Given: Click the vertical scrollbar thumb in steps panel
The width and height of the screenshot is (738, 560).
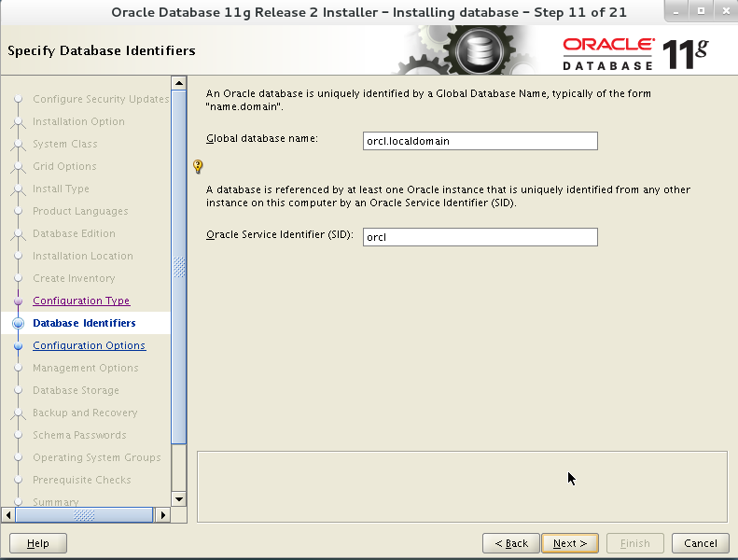Looking at the screenshot, I should pos(179,267).
